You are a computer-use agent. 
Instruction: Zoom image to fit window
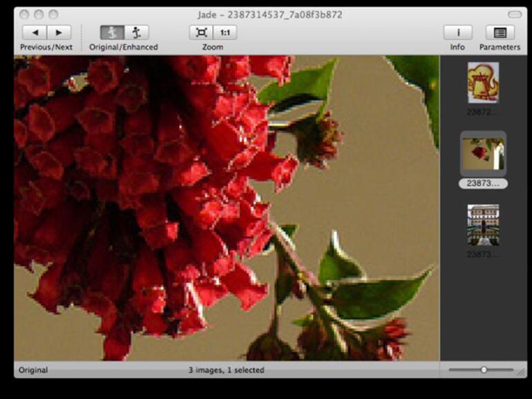(201, 32)
